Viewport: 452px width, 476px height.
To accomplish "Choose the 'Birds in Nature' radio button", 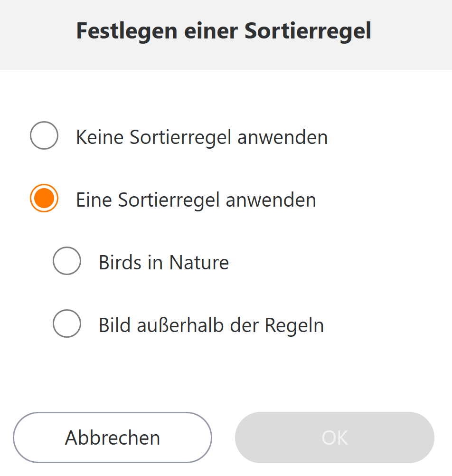I will tap(67, 261).
